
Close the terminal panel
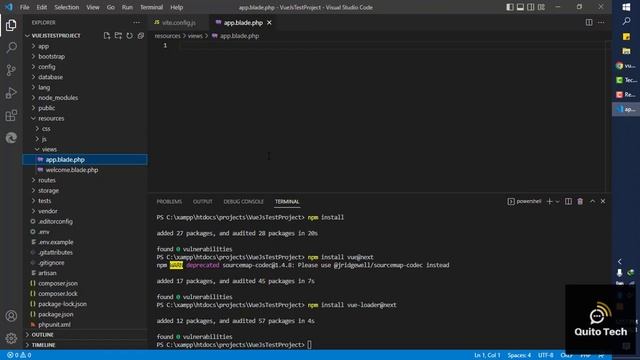point(603,202)
